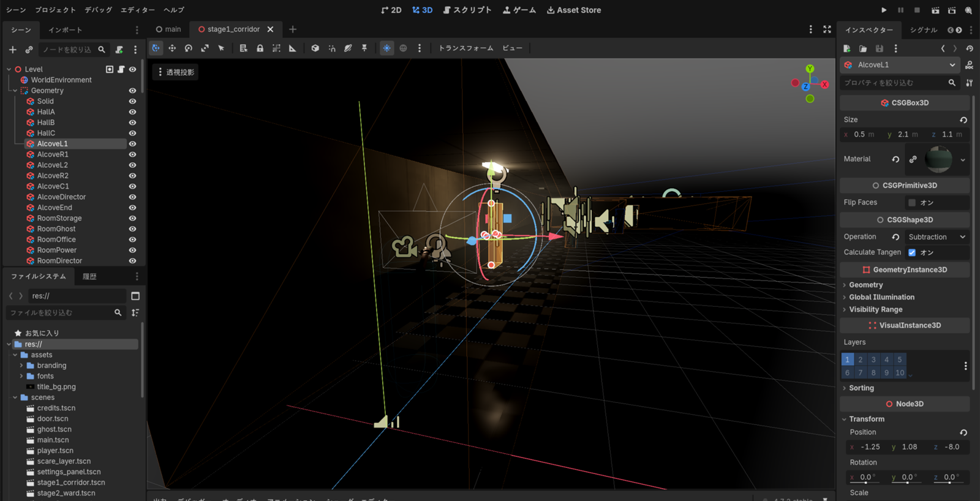Toggle visibility of the AlcoveR1 node
The width and height of the screenshot is (980, 501).
[132, 154]
